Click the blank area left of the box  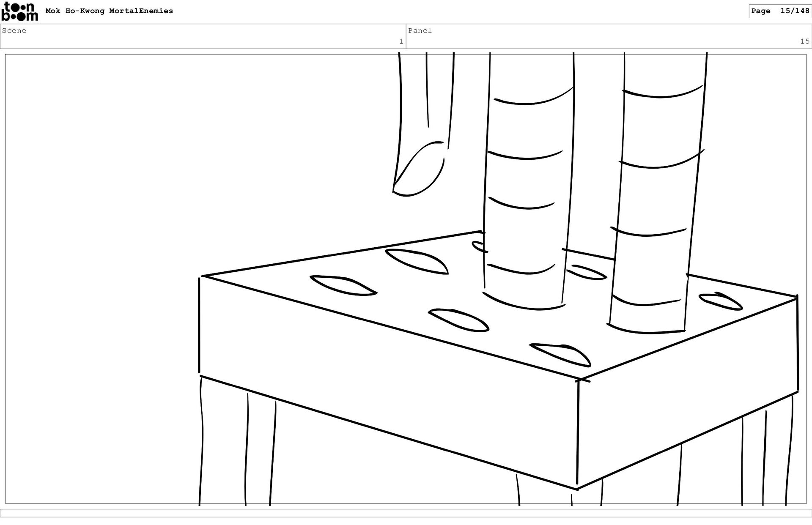pos(101,275)
